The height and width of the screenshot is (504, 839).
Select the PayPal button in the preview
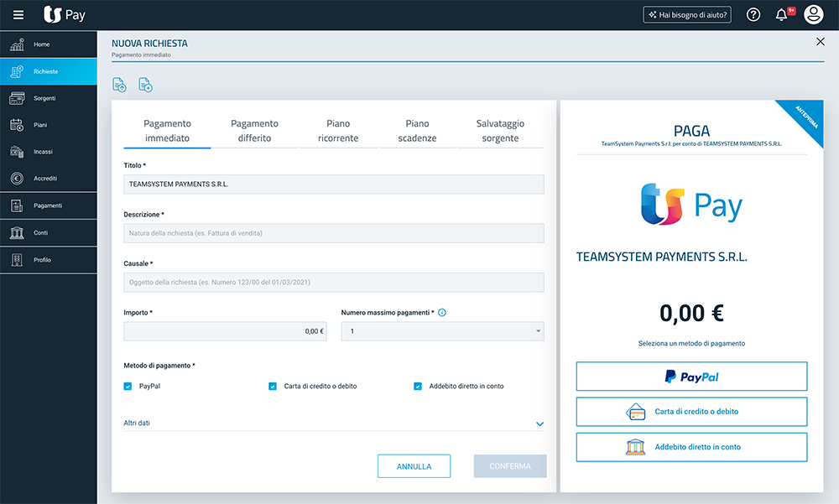[x=691, y=377]
